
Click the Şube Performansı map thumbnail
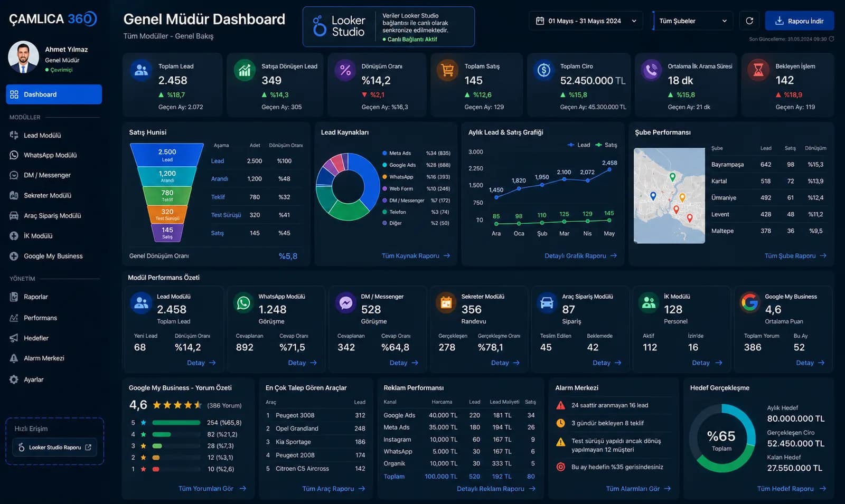(x=669, y=196)
